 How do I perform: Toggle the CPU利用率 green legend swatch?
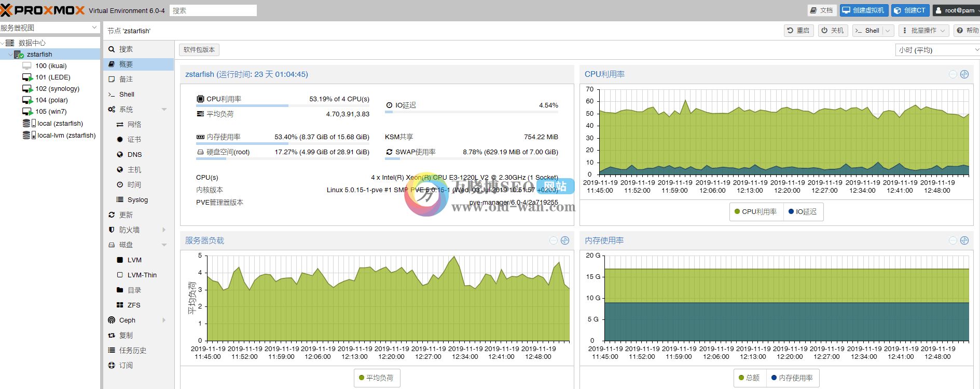click(x=737, y=212)
